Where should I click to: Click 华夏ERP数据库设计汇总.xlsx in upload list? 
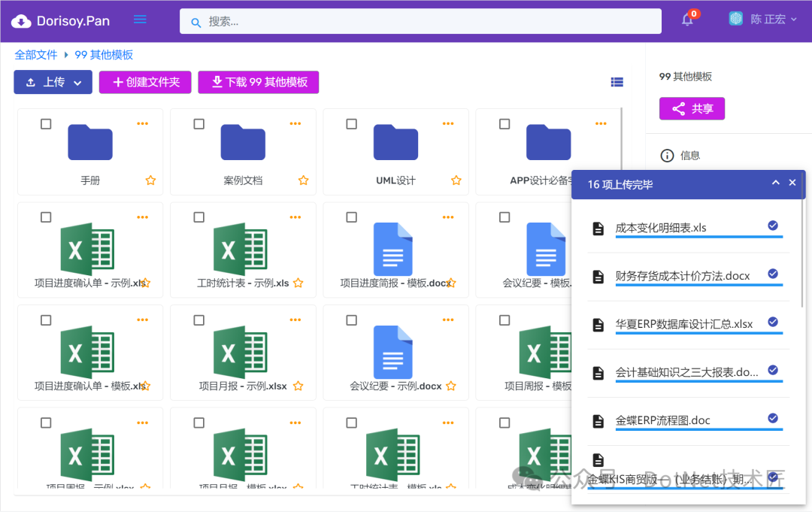(x=684, y=324)
